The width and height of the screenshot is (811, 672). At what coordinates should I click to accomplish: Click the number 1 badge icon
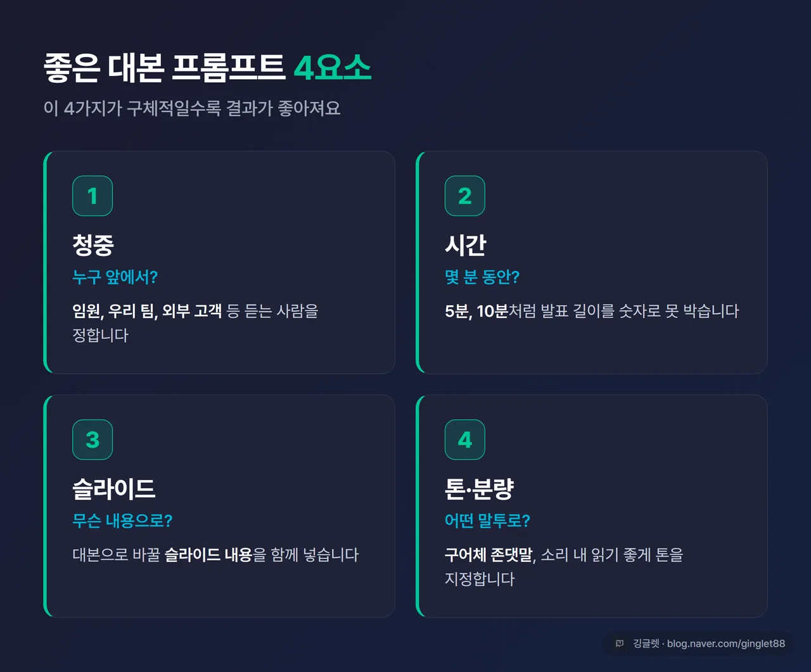pos(93,196)
